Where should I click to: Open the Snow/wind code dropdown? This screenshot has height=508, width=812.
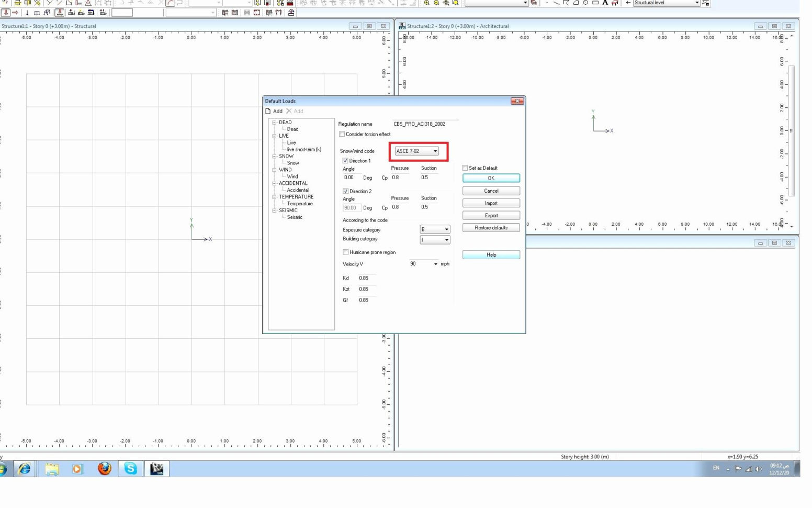[435, 151]
